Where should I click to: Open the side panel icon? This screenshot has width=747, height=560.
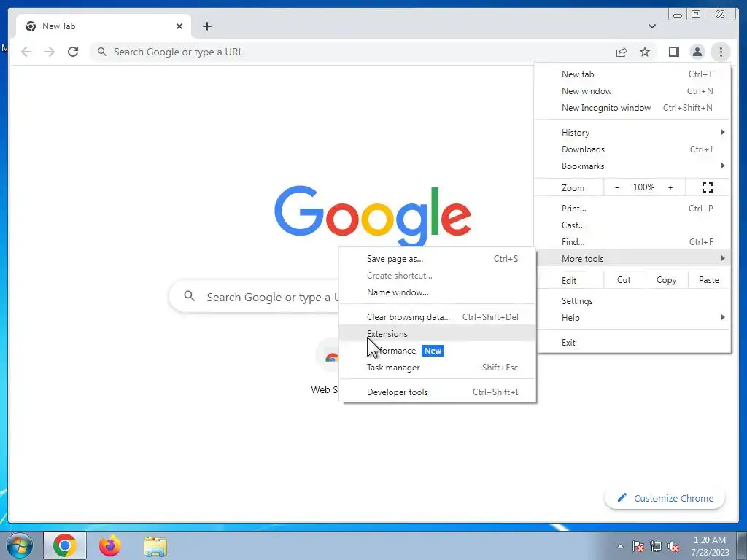click(673, 52)
